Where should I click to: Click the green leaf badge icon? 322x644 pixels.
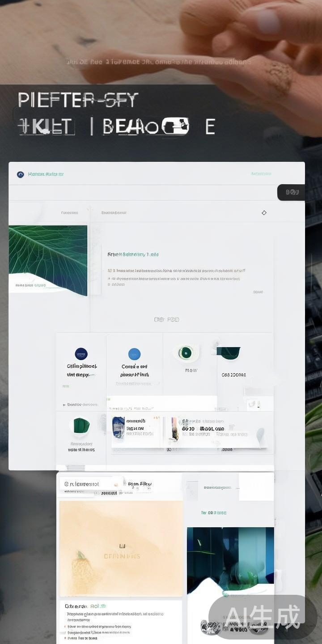click(x=81, y=425)
